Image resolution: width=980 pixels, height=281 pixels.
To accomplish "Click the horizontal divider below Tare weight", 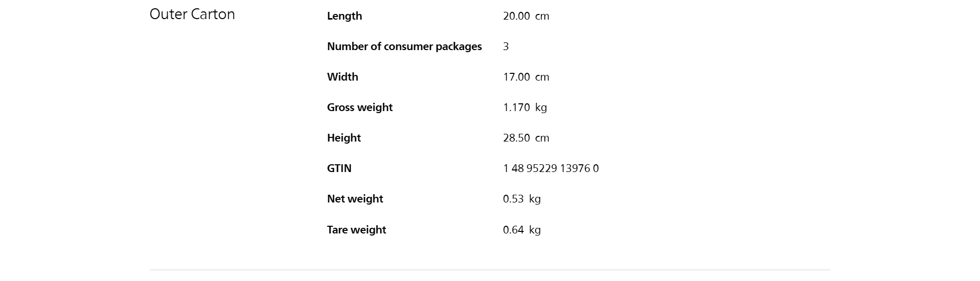I will click(x=489, y=270).
